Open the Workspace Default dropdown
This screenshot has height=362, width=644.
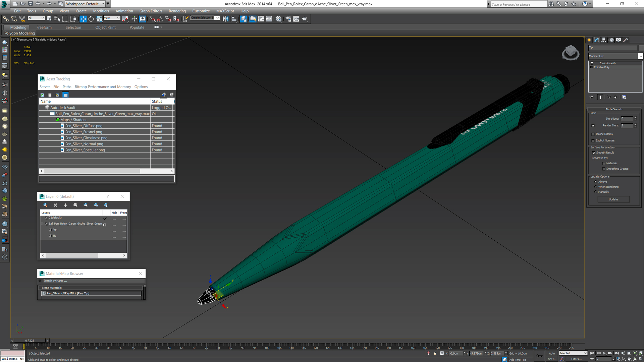85,4
